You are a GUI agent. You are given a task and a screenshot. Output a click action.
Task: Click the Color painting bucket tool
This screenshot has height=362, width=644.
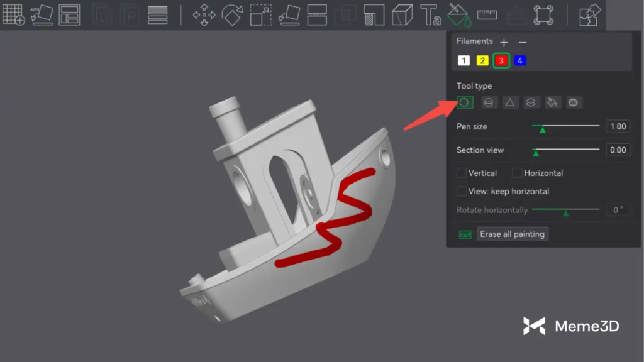pyautogui.click(x=458, y=14)
